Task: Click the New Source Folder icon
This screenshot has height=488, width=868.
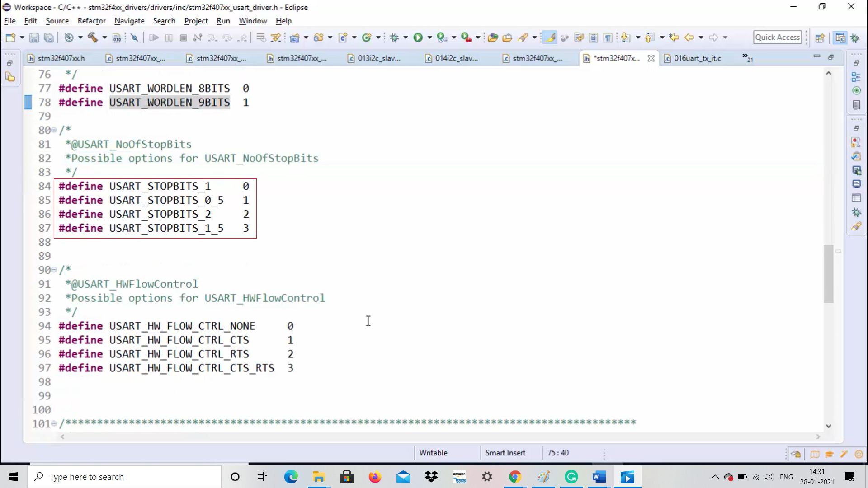Action: 319,38
